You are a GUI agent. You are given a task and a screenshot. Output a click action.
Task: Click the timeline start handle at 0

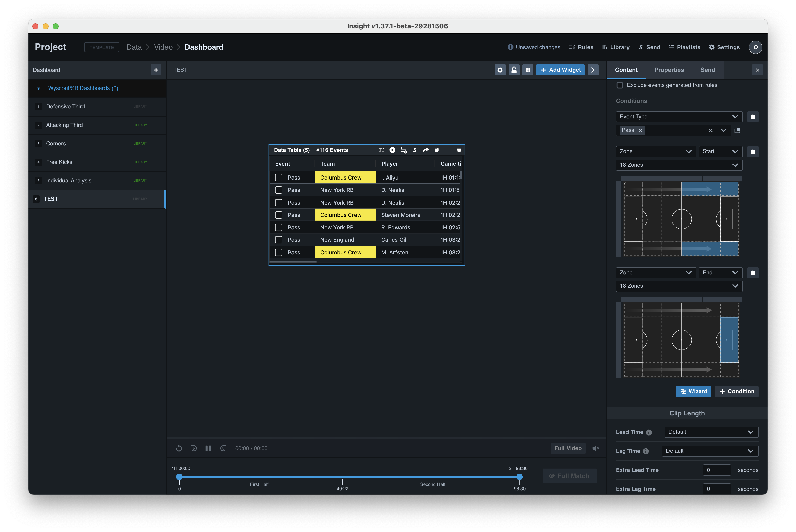[x=179, y=477]
